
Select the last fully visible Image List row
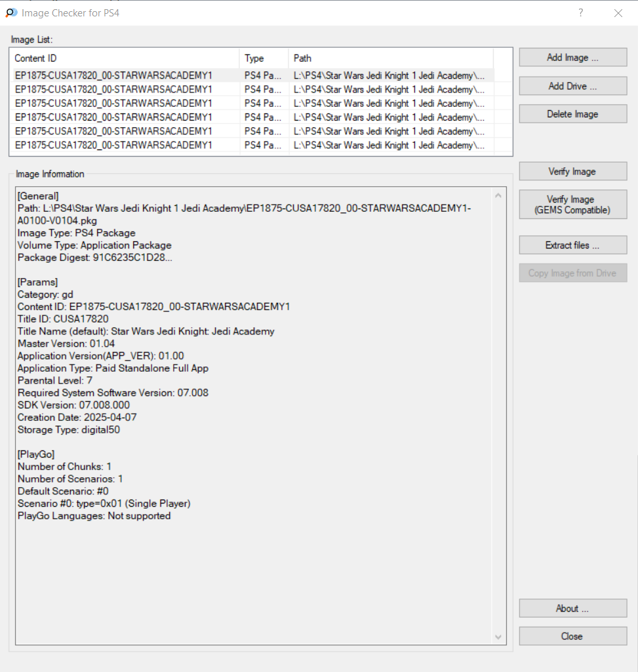point(253,146)
